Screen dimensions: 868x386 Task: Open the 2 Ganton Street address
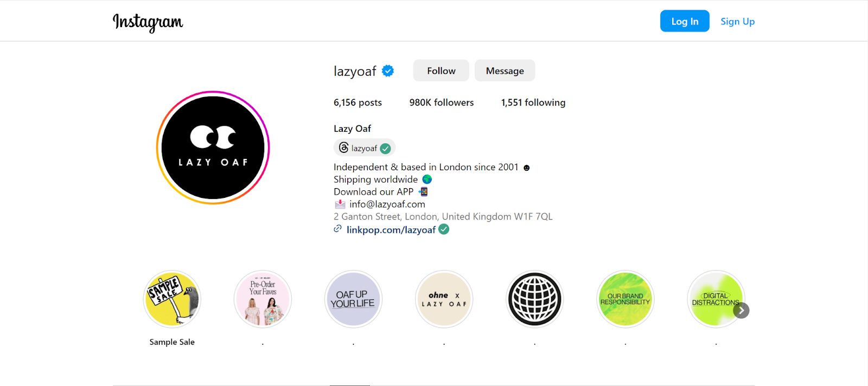click(443, 216)
